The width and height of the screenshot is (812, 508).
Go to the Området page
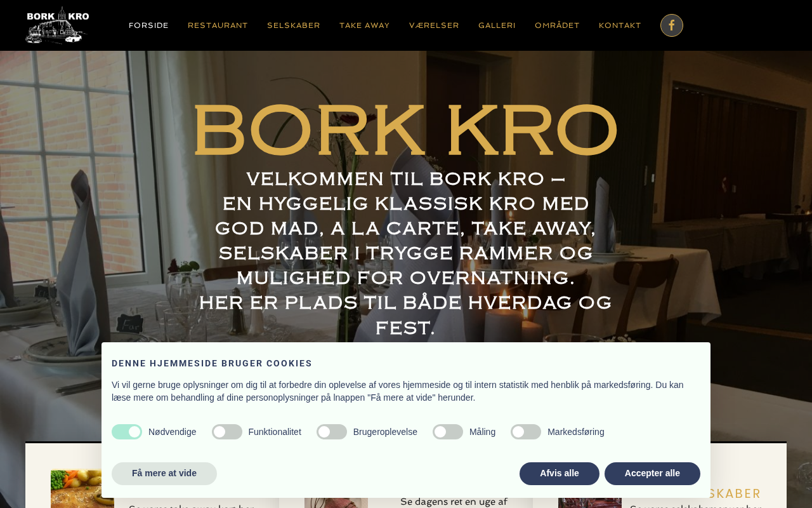(557, 25)
